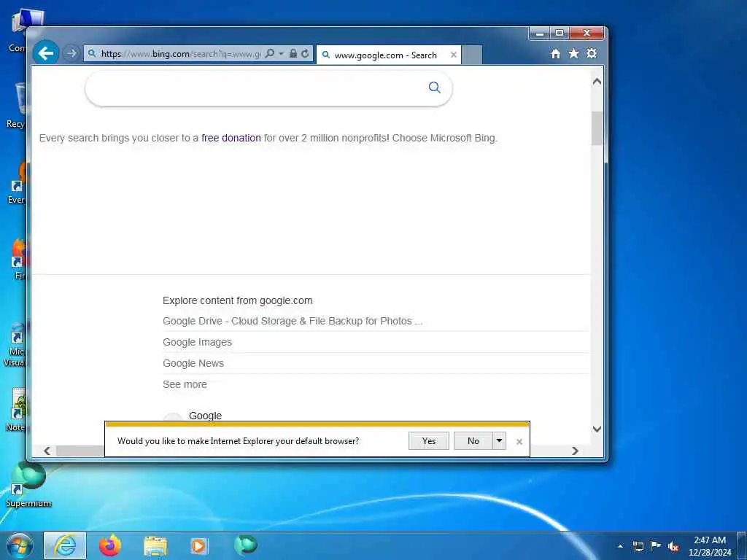Open the Google Images link
The image size is (747, 560).
coord(197,342)
